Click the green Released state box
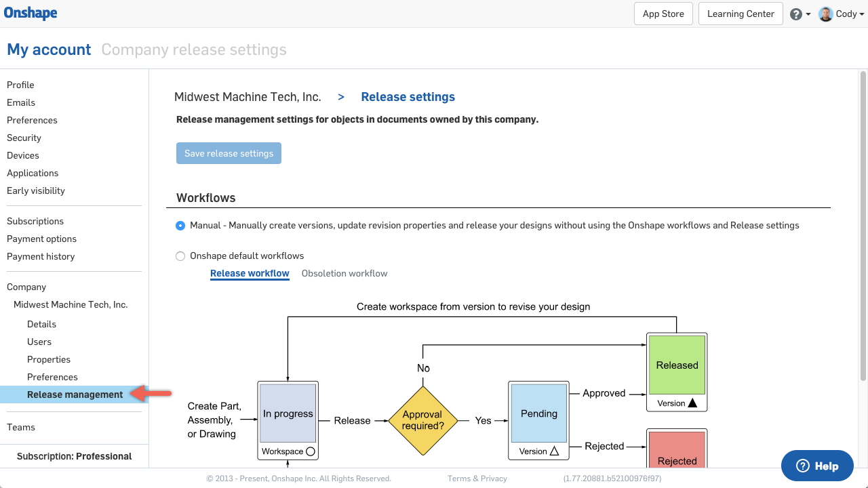 [x=677, y=371]
